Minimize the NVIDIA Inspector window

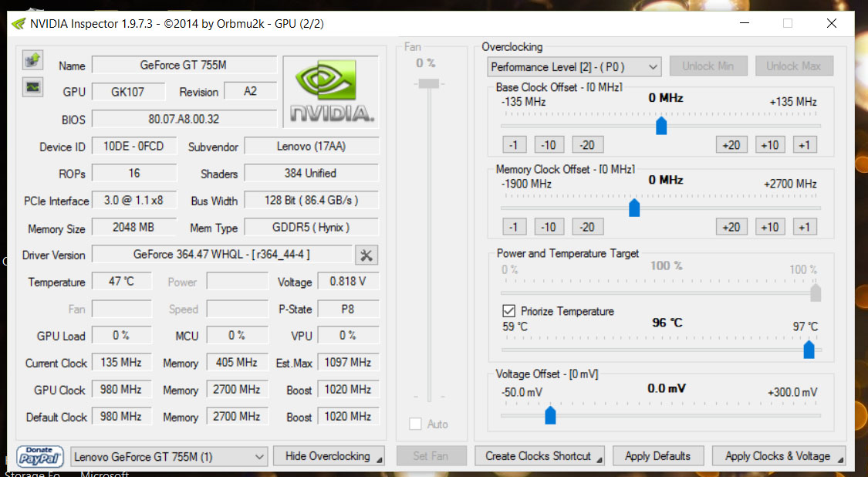[x=744, y=23]
